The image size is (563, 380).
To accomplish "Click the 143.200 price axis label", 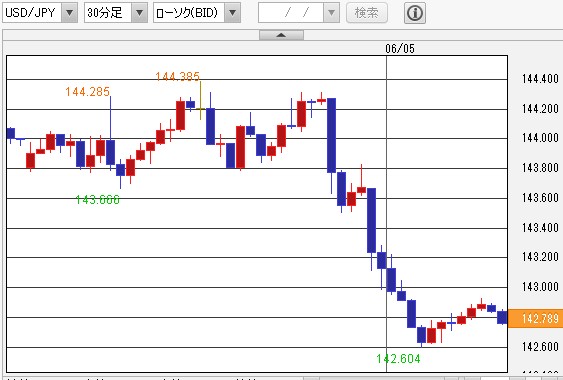I will click(x=540, y=257).
